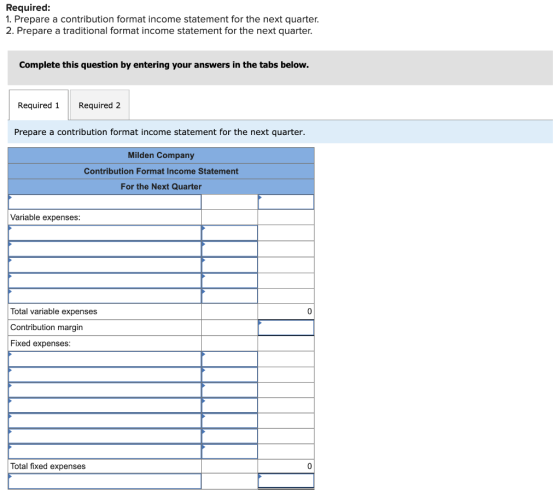The width and height of the screenshot is (560, 494).
Task: Click the seventh fixed expense amount field
Action: (x=229, y=451)
